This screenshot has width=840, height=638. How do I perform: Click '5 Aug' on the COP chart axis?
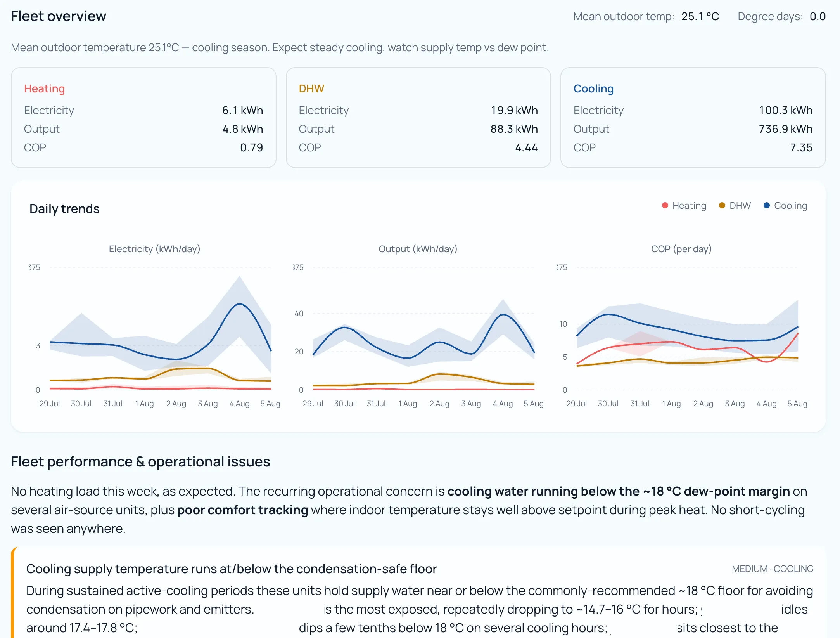pyautogui.click(x=797, y=404)
